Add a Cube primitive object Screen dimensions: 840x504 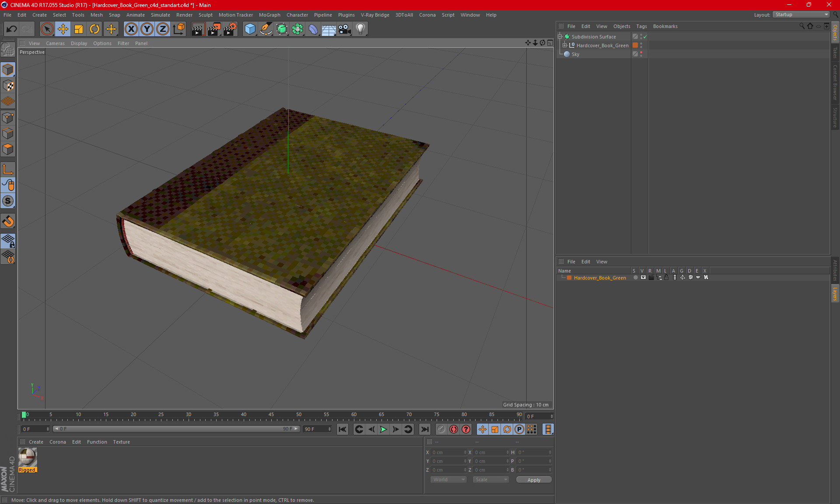250,29
